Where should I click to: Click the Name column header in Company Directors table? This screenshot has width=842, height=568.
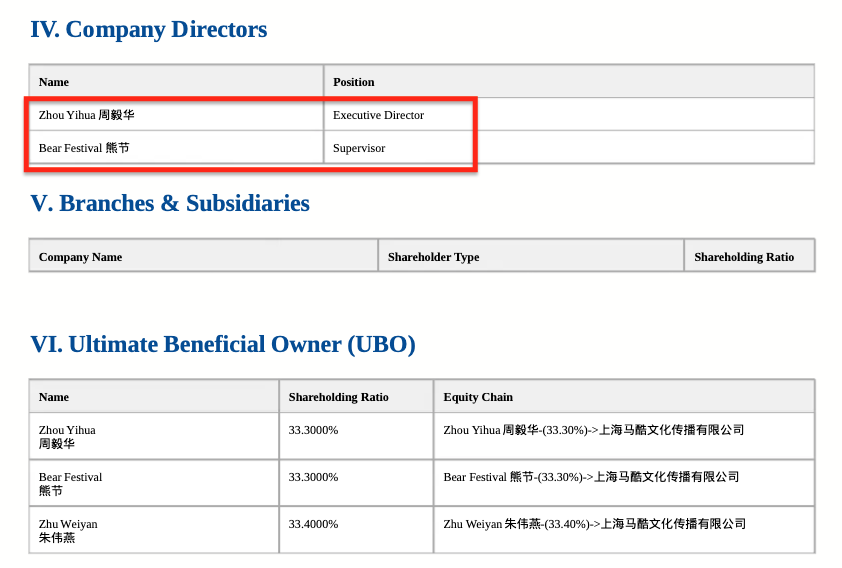point(54,82)
